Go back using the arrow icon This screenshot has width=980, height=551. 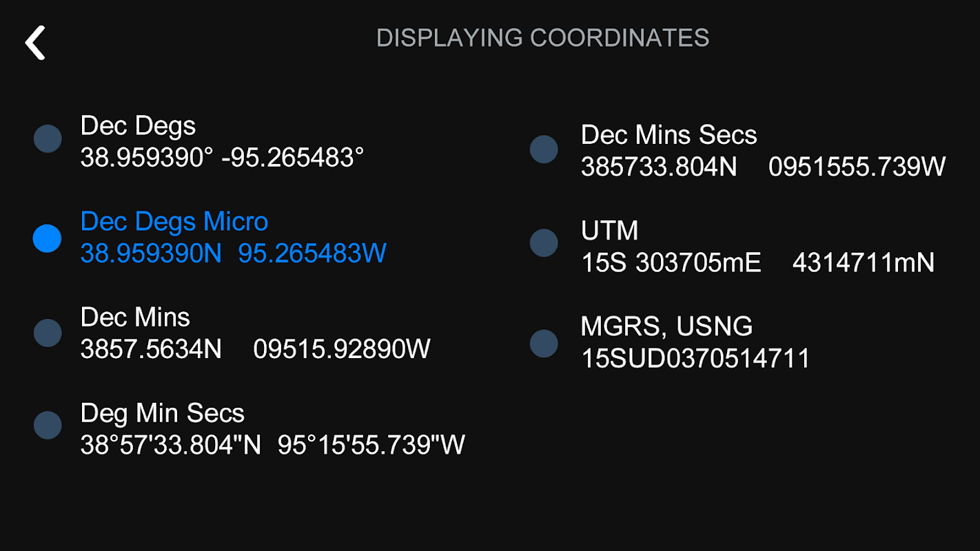tap(35, 43)
